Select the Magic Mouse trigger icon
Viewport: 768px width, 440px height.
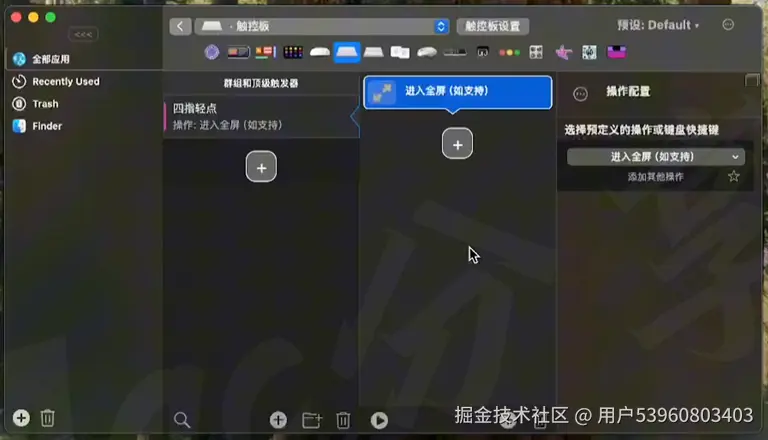(x=319, y=52)
